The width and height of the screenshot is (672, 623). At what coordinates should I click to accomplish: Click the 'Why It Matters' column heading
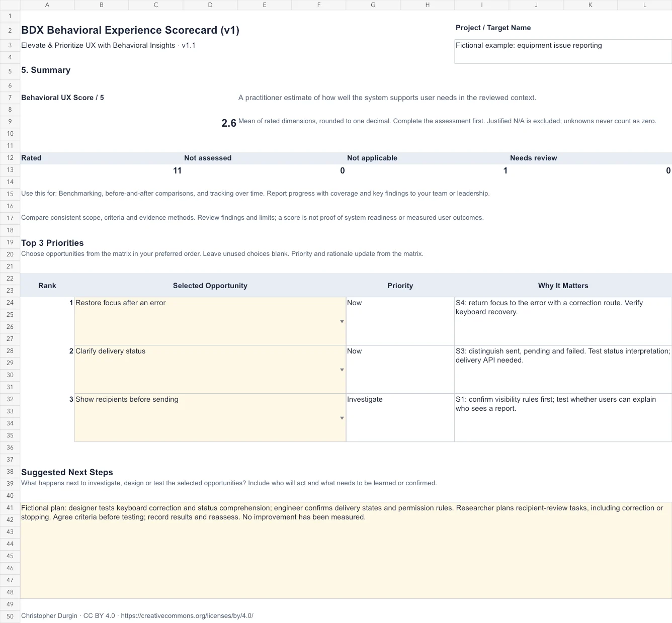563,286
